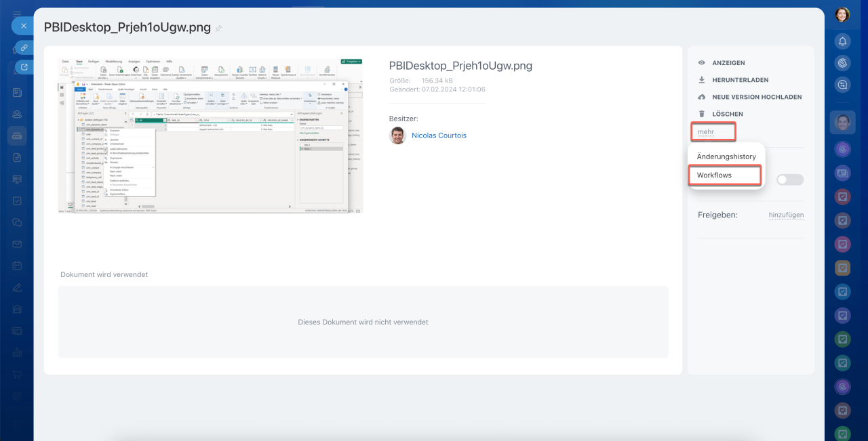Click the eye icon next to Anzeigen
Viewport: 868px width, 441px height.
pyautogui.click(x=702, y=63)
